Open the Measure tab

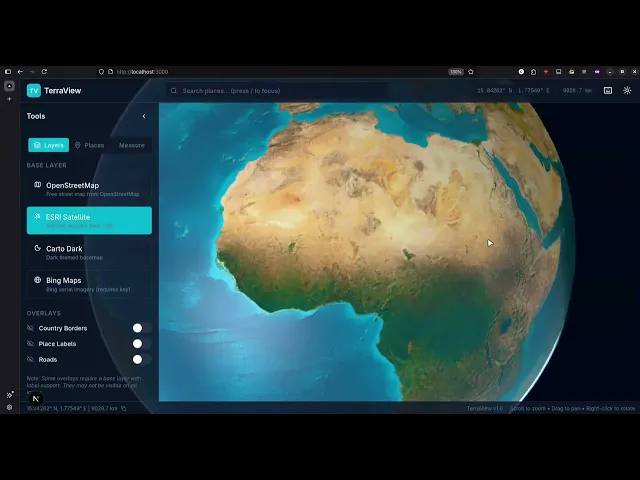(131, 145)
